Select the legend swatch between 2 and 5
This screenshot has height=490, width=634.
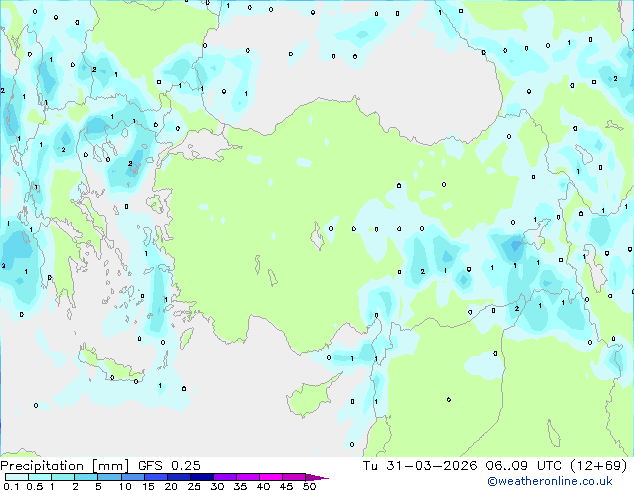(x=86, y=477)
